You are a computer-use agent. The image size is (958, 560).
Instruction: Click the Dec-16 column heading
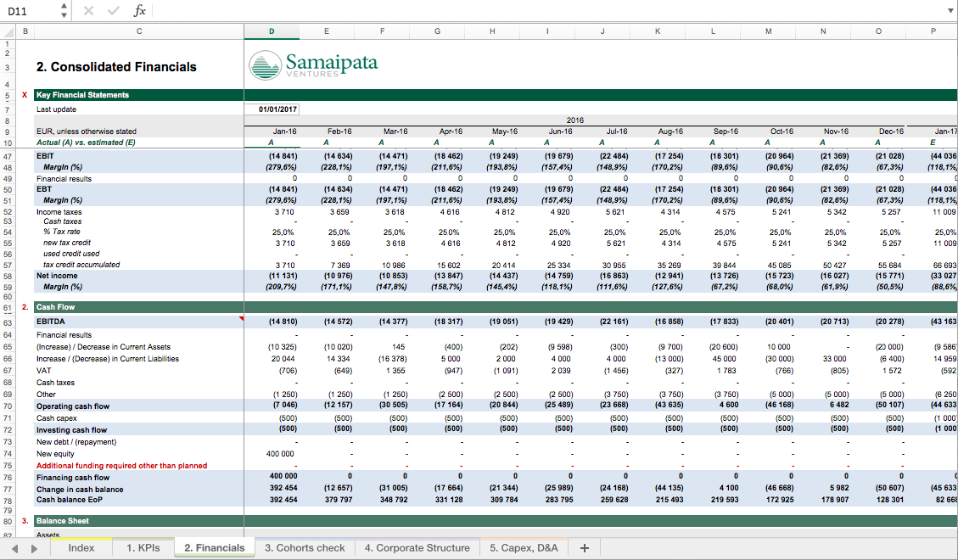(891, 132)
